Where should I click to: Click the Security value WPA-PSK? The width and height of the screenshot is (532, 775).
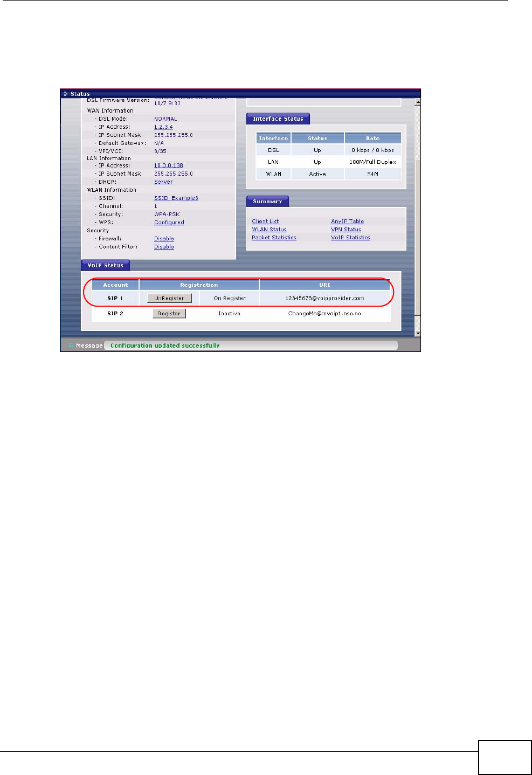pos(167,214)
